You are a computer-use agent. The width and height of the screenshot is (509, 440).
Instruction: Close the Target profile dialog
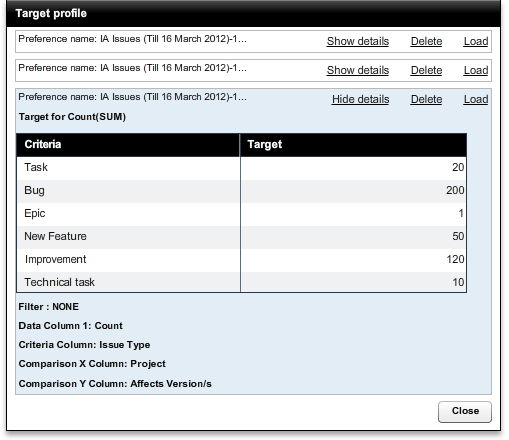(x=465, y=412)
